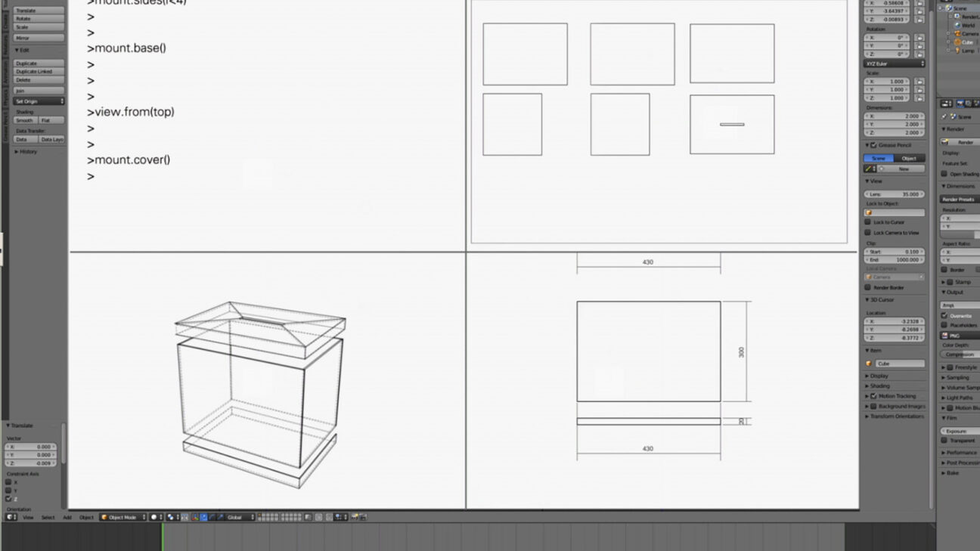Click the lock icon beside Rotation X
Viewport: 980px width, 551px height.
coord(920,37)
